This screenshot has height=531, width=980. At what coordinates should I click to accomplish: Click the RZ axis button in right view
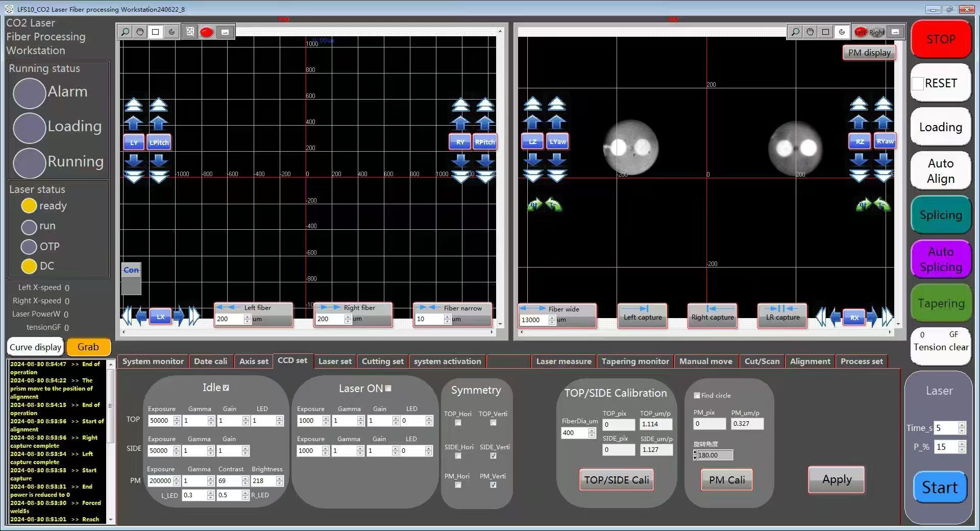coord(860,141)
